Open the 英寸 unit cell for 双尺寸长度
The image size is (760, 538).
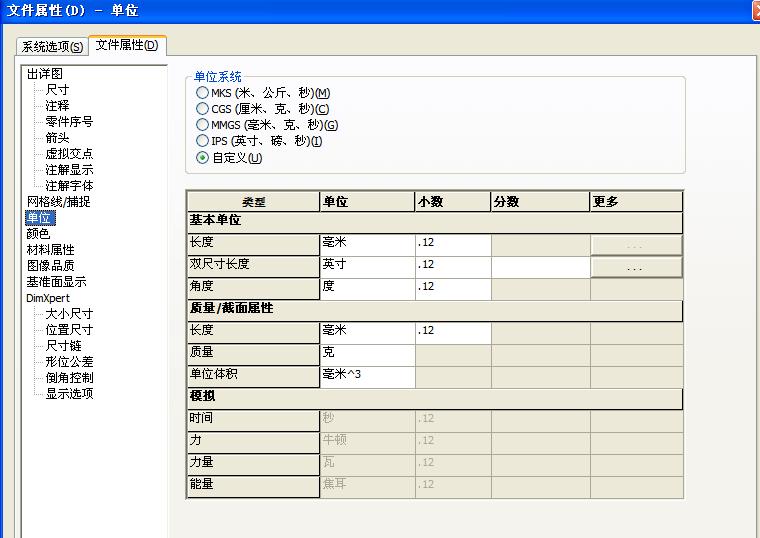(x=367, y=267)
